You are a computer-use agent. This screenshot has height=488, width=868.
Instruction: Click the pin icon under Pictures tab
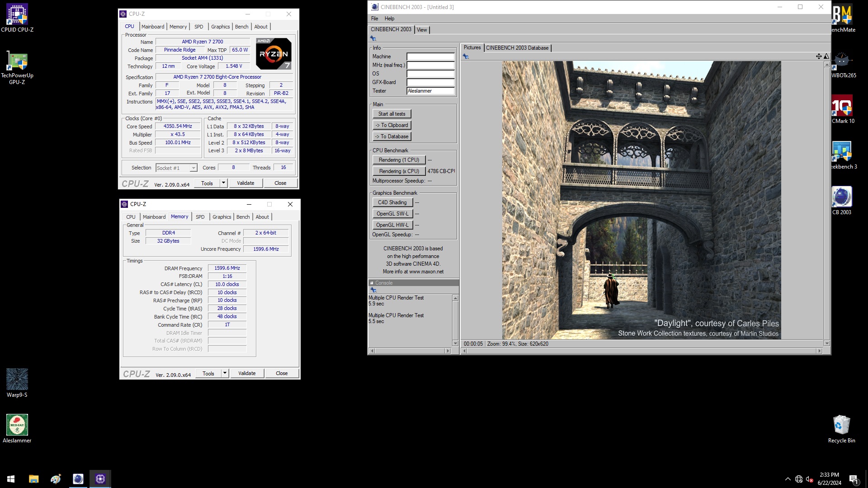pyautogui.click(x=466, y=56)
